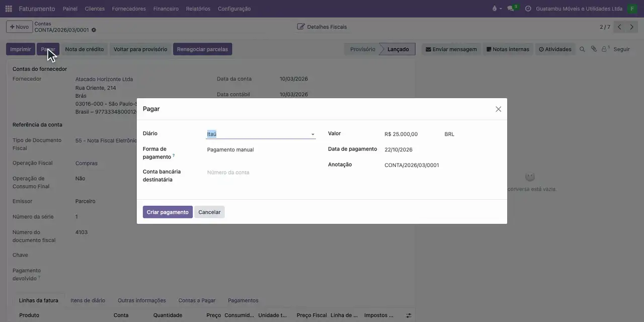Cancel the payment dialog
Screen dimensions: 644x322
pyautogui.click(x=209, y=212)
